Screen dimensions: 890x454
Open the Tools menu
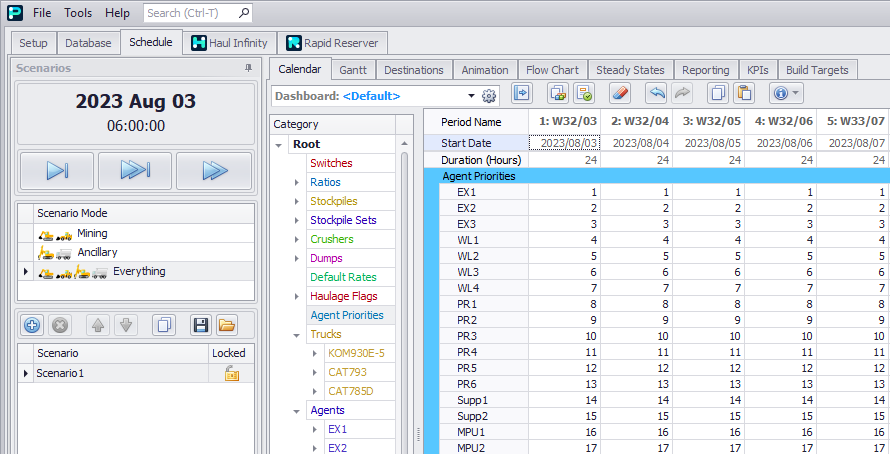pos(78,13)
